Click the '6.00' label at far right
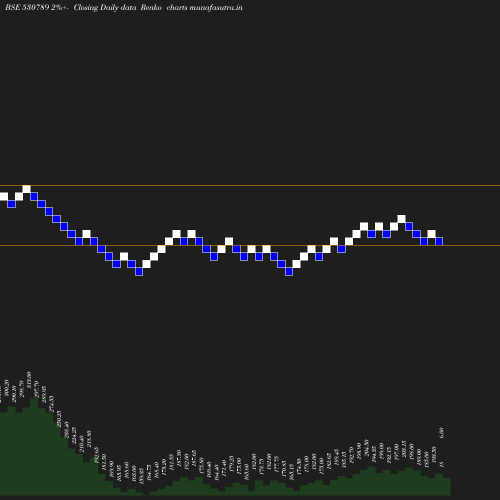This screenshot has height=500, width=500. 442,433
